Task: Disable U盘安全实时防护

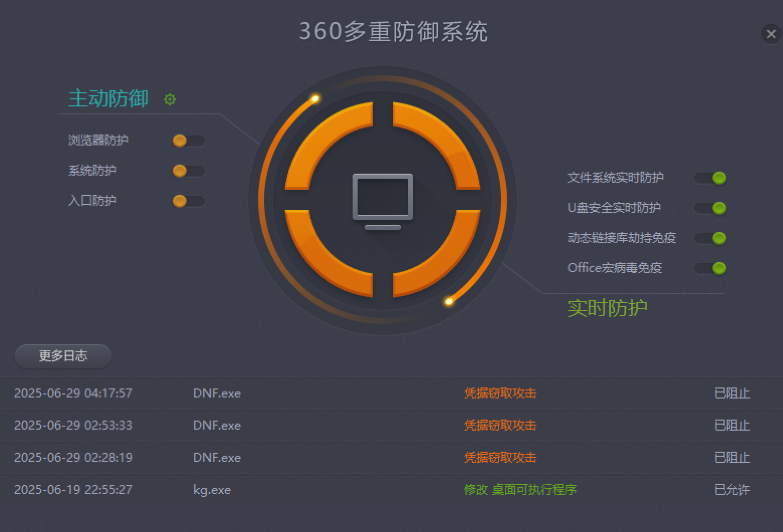Action: click(x=710, y=207)
